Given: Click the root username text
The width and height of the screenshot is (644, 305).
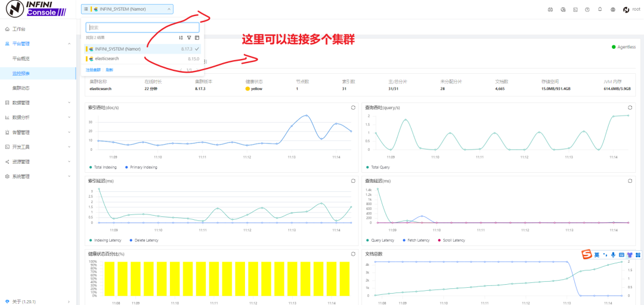Looking at the screenshot, I should pyautogui.click(x=636, y=10).
